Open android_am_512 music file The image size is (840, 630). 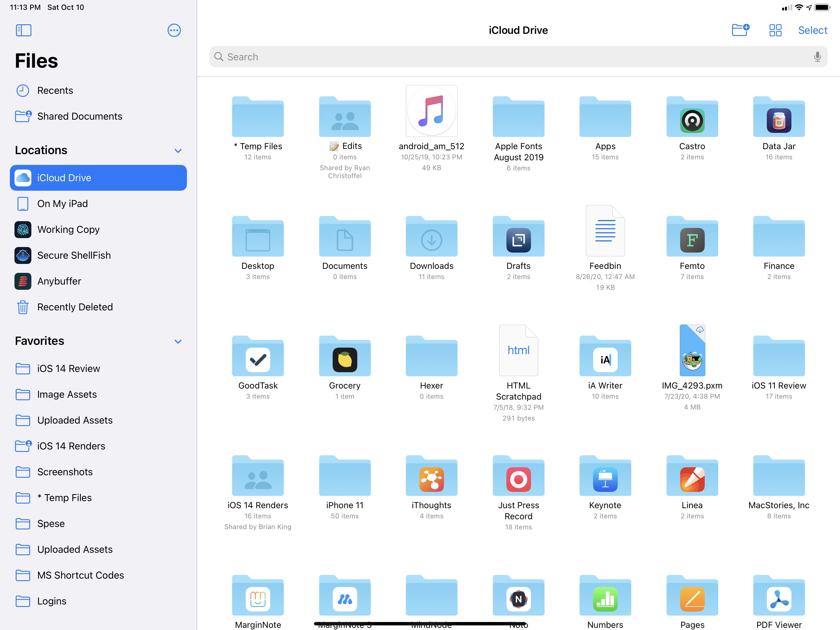(431, 111)
